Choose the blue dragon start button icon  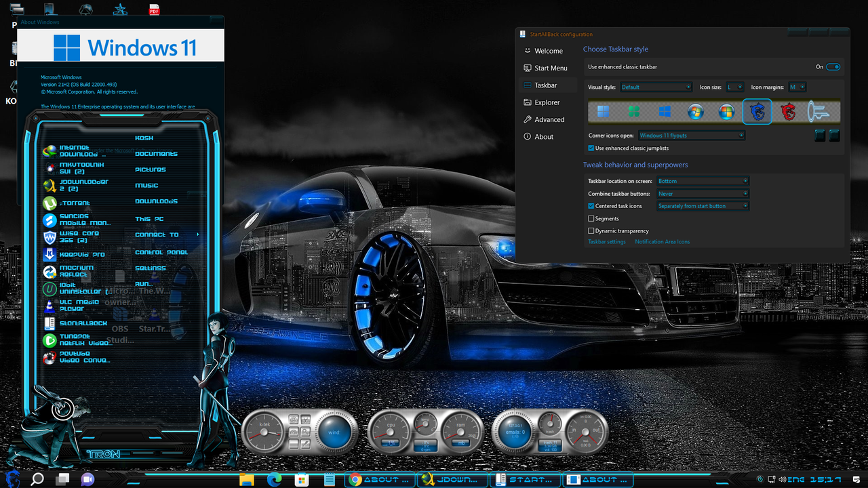pos(757,111)
